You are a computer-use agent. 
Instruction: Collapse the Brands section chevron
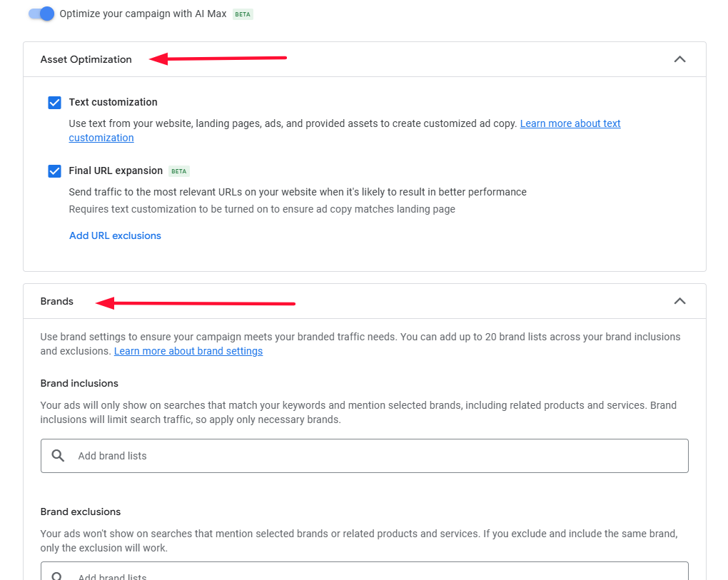click(679, 301)
